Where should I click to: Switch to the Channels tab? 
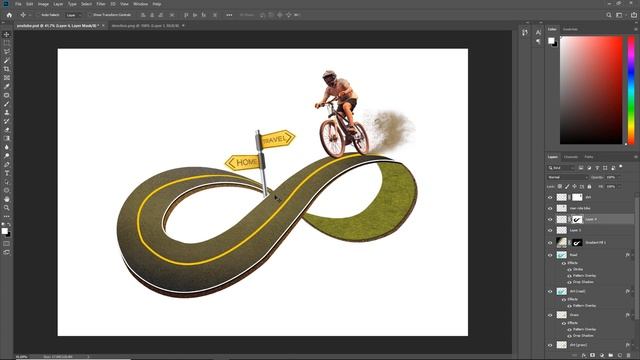[x=571, y=157]
